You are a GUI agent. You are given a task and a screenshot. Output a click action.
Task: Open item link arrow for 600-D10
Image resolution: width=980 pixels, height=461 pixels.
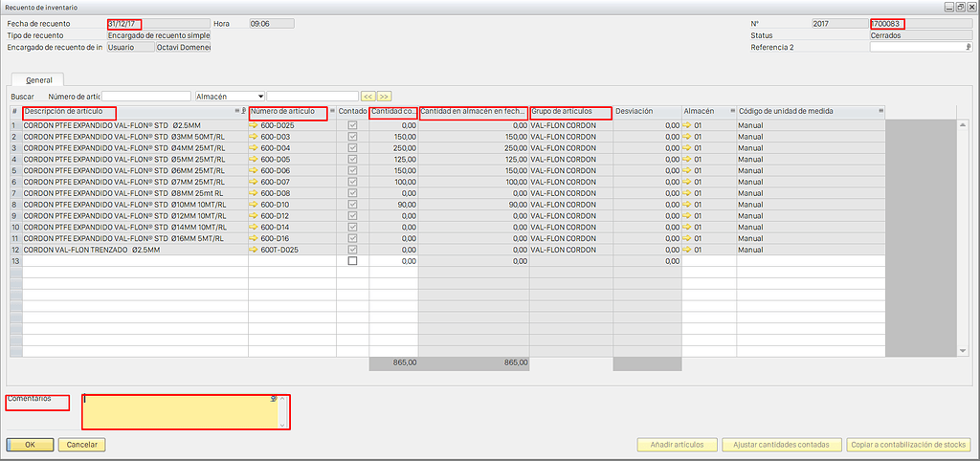point(253,205)
